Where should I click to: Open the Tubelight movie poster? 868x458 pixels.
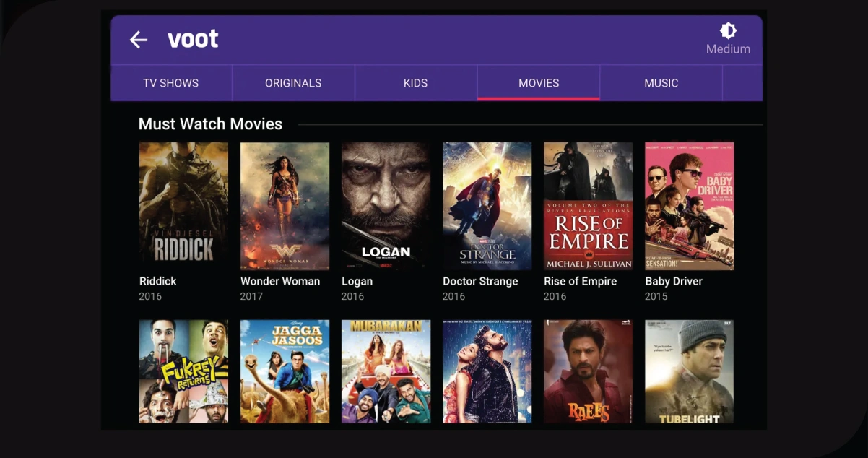point(689,371)
